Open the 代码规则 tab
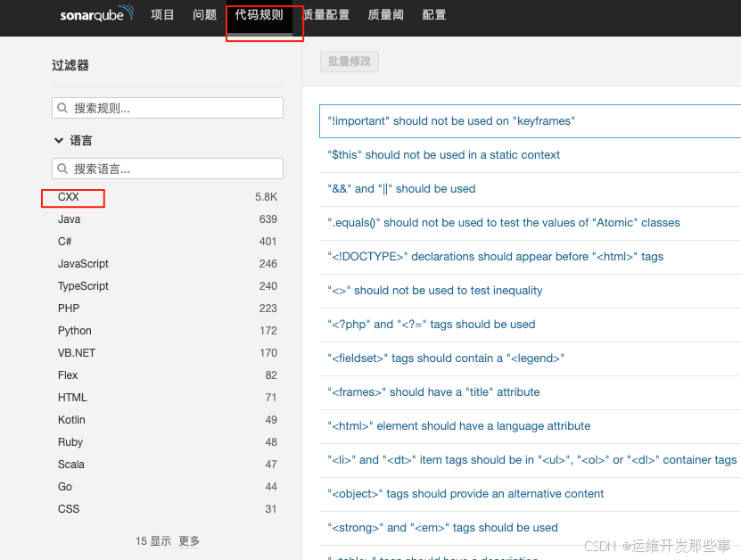741x560 pixels. tap(259, 14)
